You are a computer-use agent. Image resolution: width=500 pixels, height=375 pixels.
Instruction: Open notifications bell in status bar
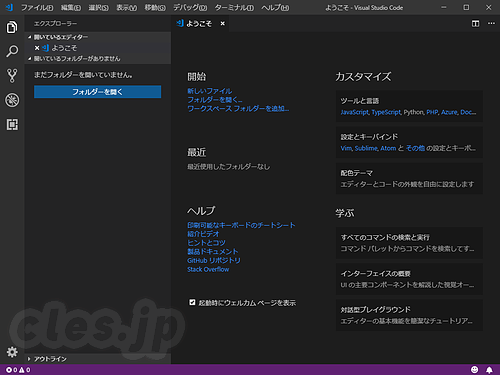[489, 370]
